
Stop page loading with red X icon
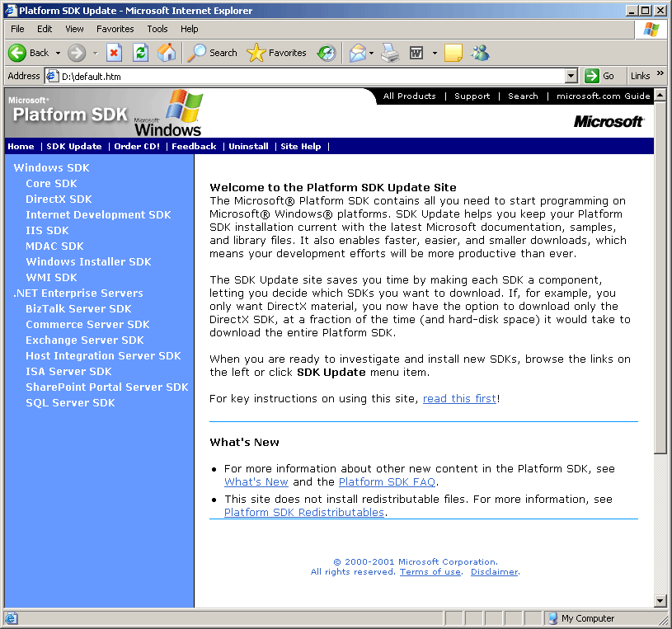click(114, 53)
